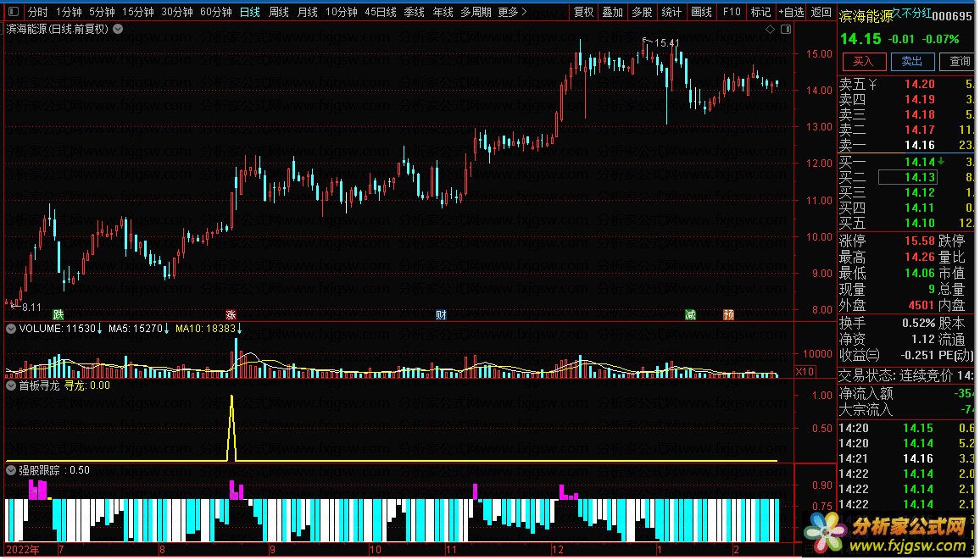Click the 外盘 value 4501
Viewport: 980px width, 560px height.
(x=922, y=305)
